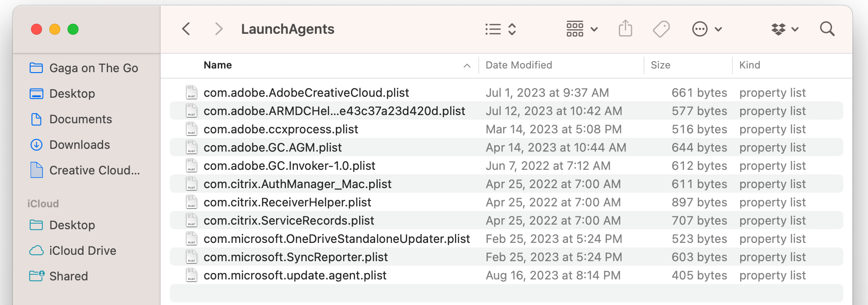Sort by Size column header
The width and height of the screenshot is (868, 305).
point(660,65)
